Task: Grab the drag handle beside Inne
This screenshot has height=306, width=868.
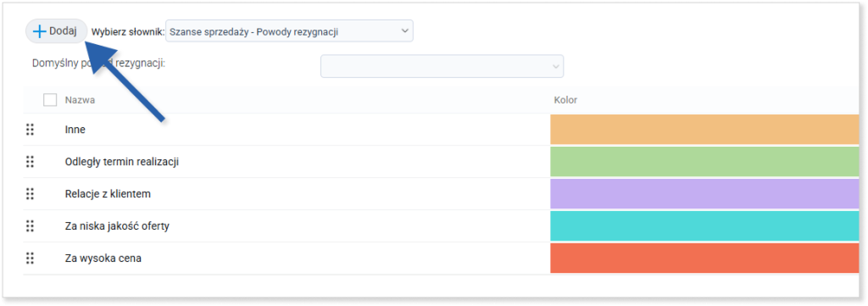Action: click(30, 130)
